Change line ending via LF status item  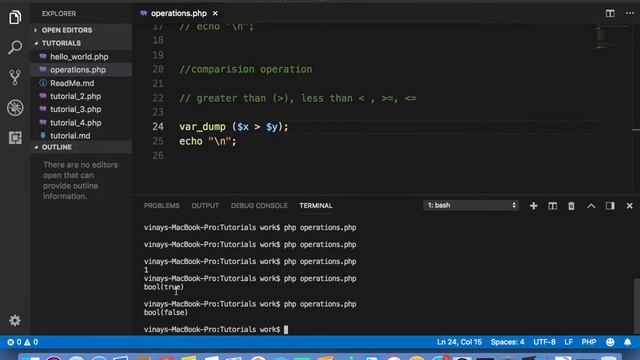tap(568, 342)
